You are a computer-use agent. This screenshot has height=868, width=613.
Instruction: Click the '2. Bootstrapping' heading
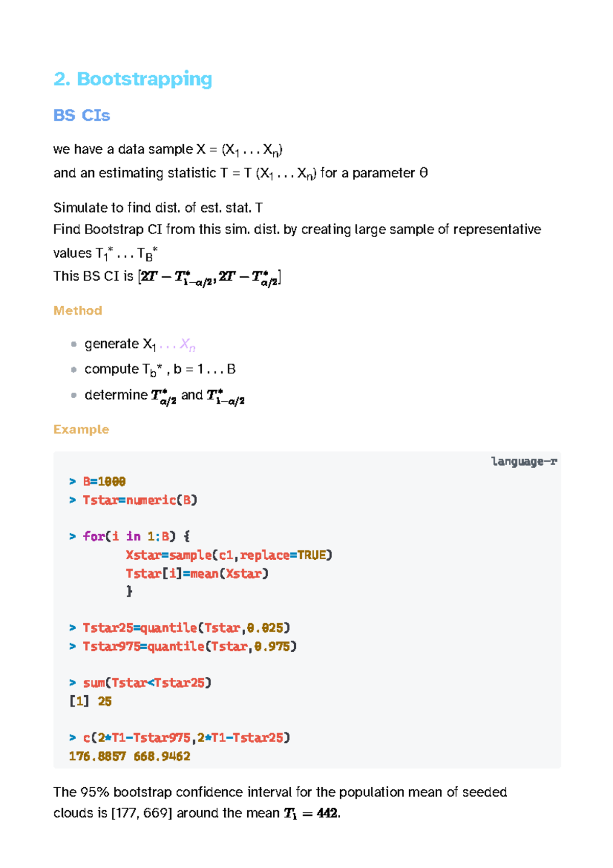tap(133, 79)
